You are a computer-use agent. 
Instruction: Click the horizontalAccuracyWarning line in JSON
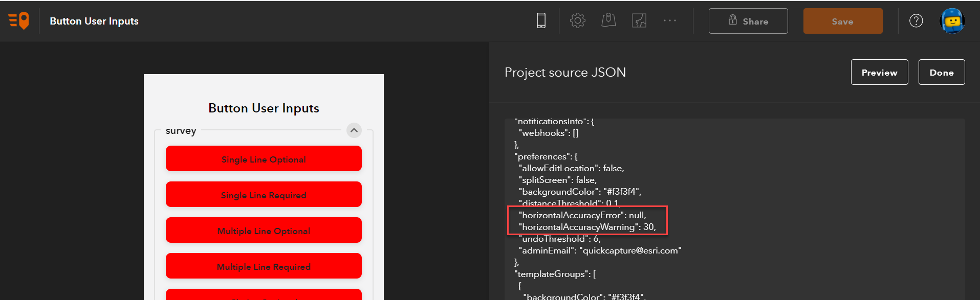(x=587, y=227)
